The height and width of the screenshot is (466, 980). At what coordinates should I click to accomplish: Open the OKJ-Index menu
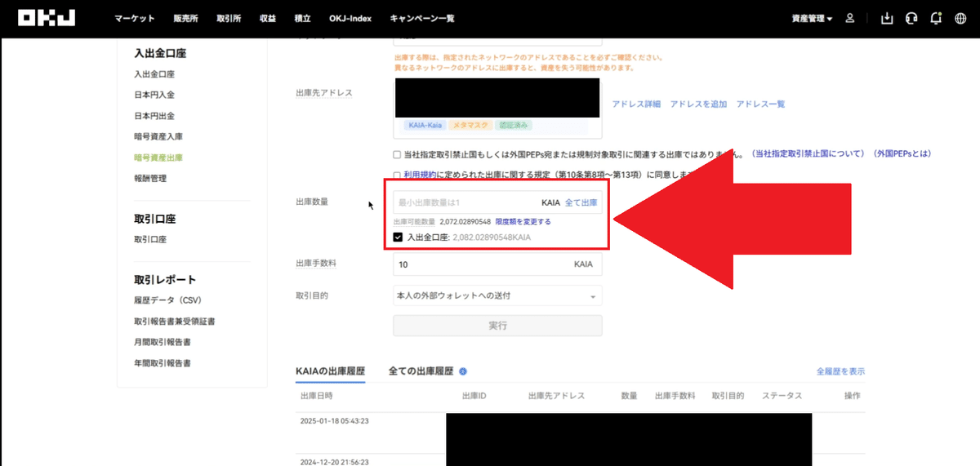tap(350, 18)
